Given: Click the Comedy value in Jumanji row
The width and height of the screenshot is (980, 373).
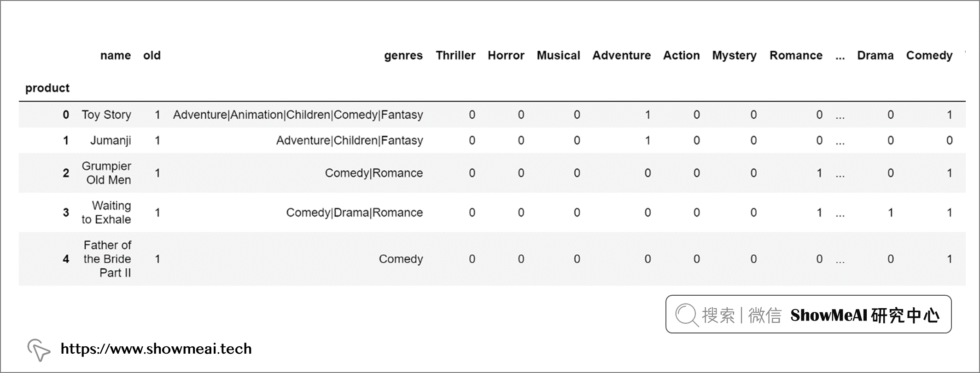Looking at the screenshot, I should click(x=950, y=140).
